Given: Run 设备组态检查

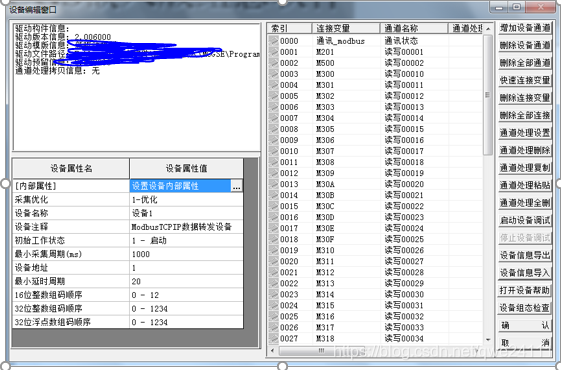Looking at the screenshot, I should pos(525,308).
